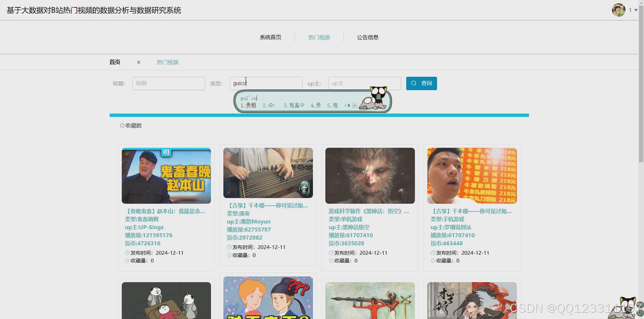Focus the 标题 search input field
This screenshot has width=644, height=319.
169,83
